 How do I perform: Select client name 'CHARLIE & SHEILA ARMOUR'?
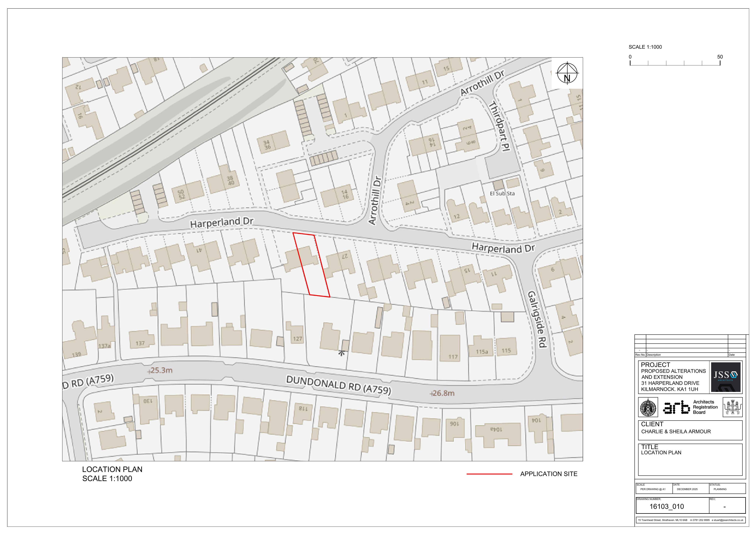point(676,432)
